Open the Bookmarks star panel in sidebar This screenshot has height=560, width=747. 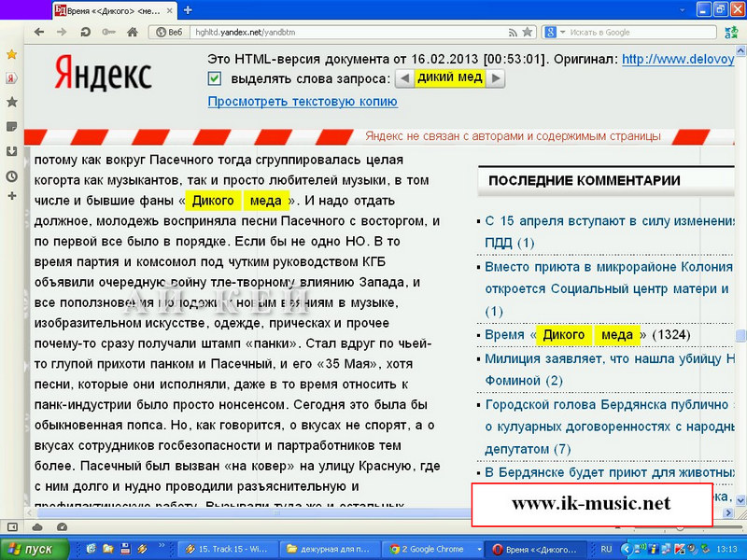click(11, 101)
